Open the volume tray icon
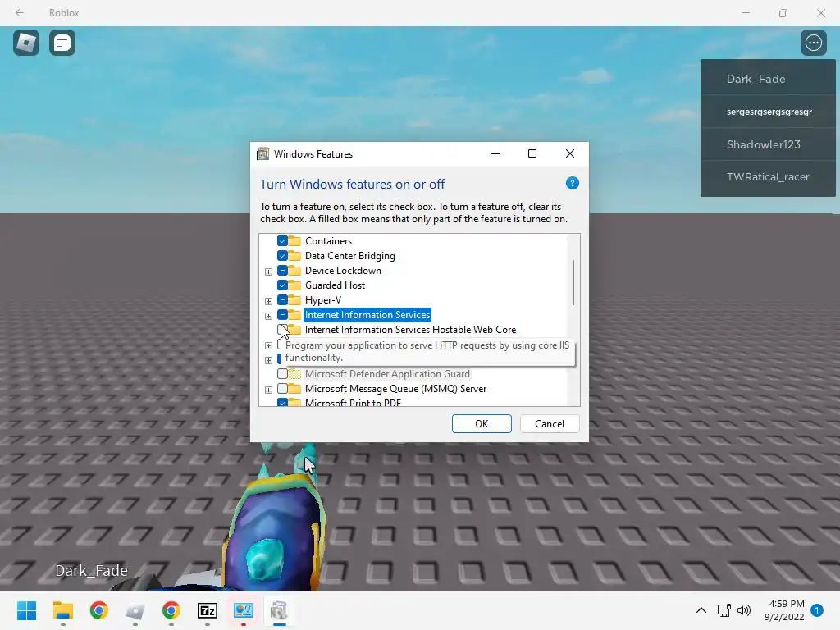The image size is (840, 630). pyautogui.click(x=744, y=610)
